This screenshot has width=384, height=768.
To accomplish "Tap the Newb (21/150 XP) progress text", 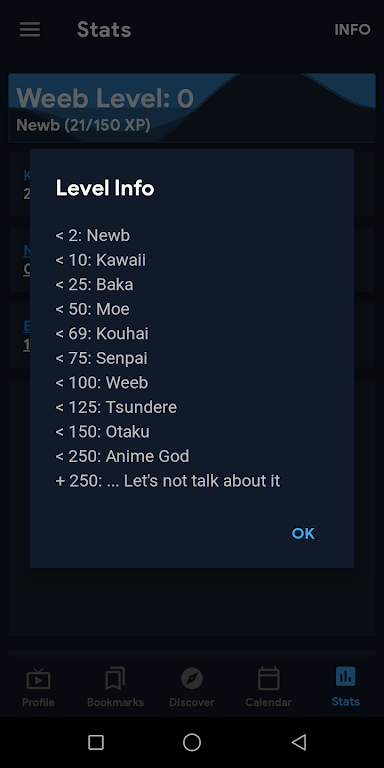I will 83,125.
